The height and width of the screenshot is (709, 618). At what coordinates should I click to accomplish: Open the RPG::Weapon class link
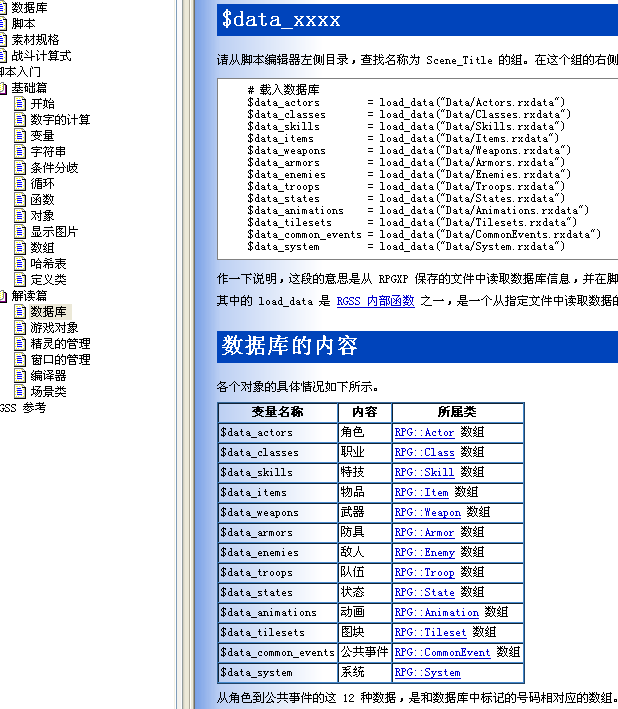pos(427,512)
